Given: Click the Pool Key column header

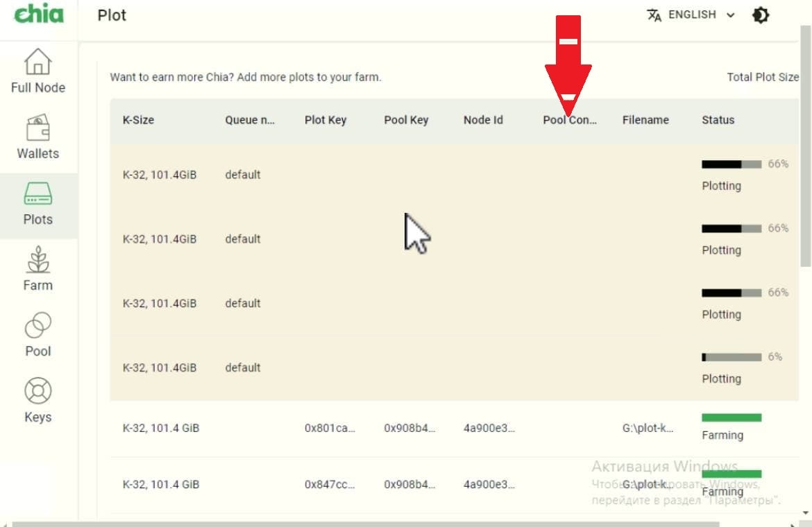Looking at the screenshot, I should pos(406,120).
